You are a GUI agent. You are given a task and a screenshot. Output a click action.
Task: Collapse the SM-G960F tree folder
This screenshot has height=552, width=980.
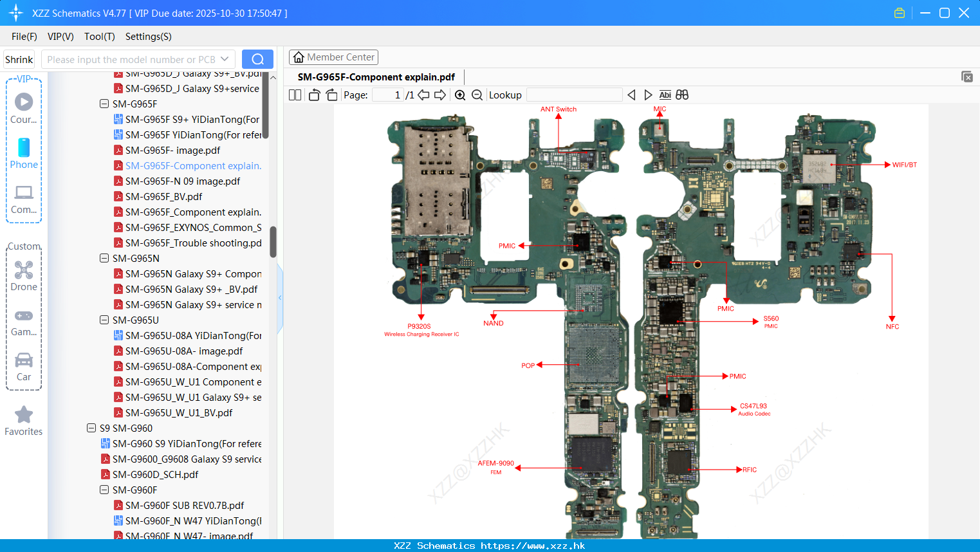click(104, 490)
